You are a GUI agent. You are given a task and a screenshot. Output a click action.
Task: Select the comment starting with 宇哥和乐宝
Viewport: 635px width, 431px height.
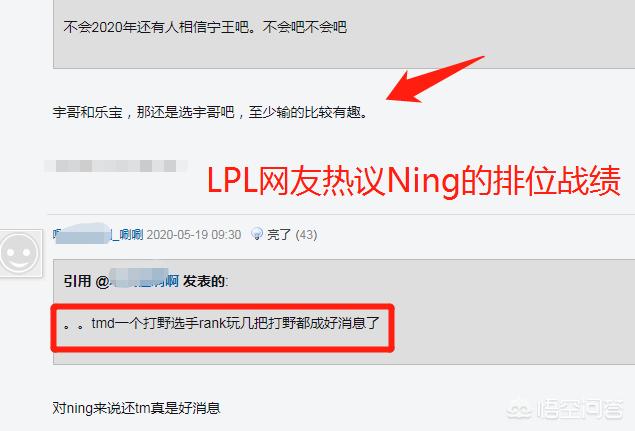tap(211, 112)
